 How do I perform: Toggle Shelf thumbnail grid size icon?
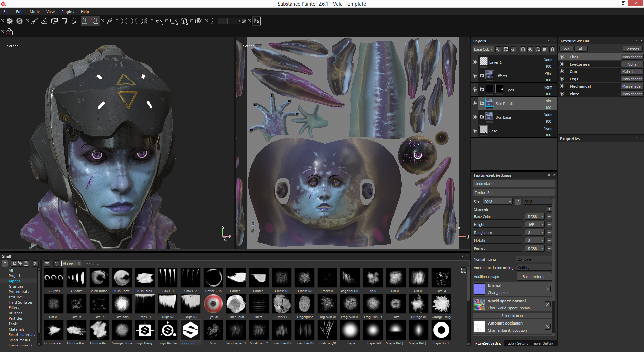tap(464, 270)
